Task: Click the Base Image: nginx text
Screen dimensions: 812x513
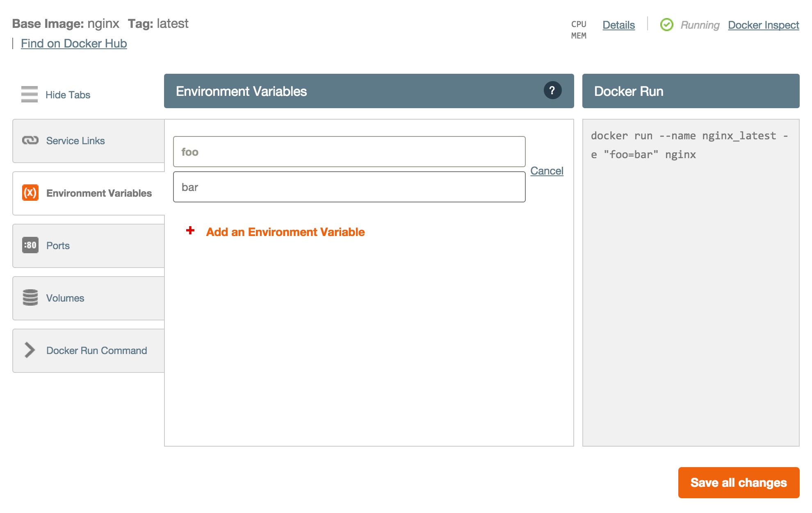Action: [x=66, y=23]
